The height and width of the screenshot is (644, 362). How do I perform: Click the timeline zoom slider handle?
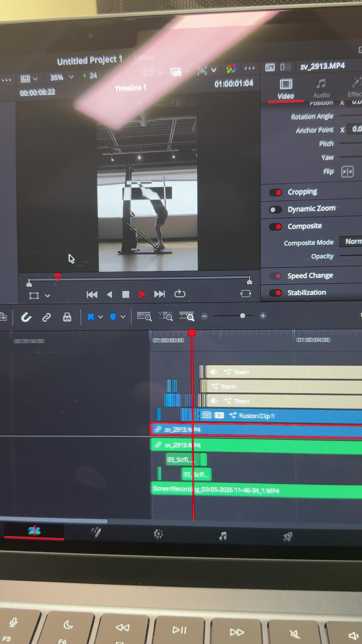[x=242, y=316]
